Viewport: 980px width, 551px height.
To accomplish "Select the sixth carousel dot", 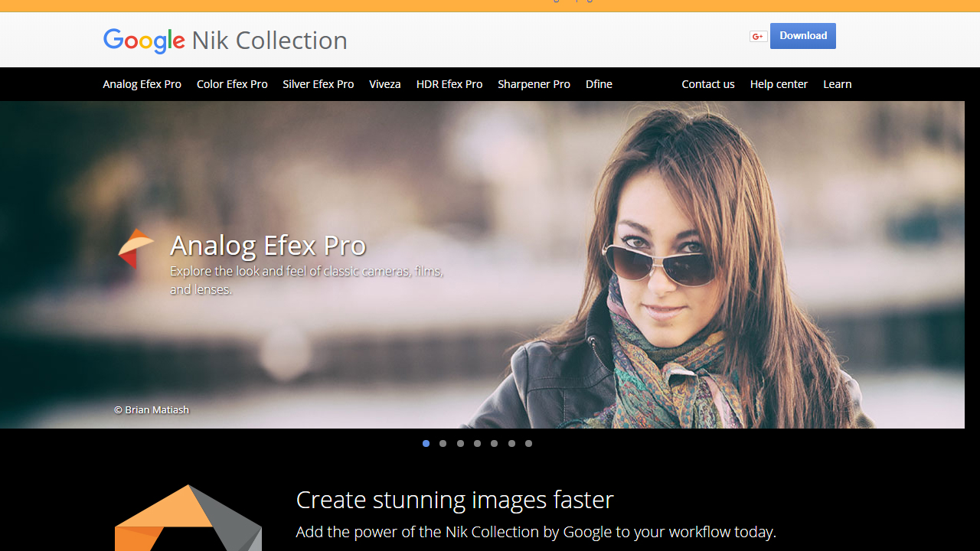I will 511,444.
